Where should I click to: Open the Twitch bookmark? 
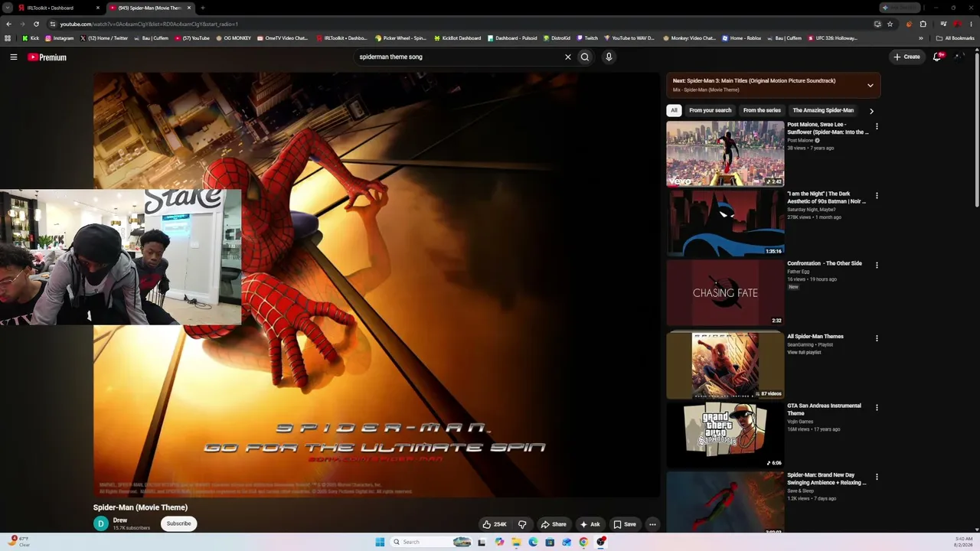(588, 38)
